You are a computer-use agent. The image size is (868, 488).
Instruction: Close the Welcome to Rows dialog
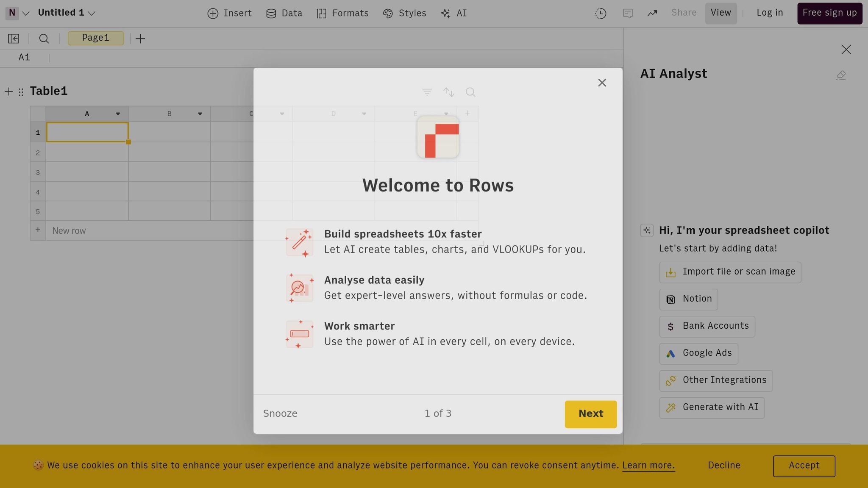coord(602,83)
